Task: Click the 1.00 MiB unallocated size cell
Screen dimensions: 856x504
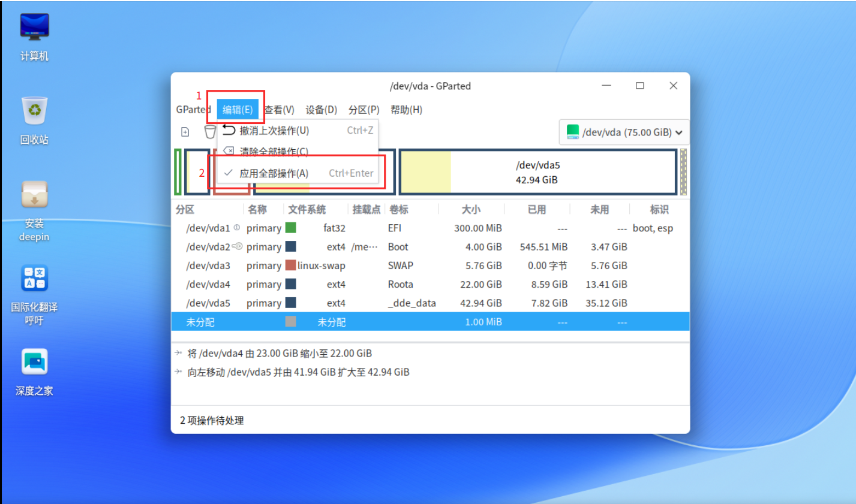Action: tap(483, 322)
